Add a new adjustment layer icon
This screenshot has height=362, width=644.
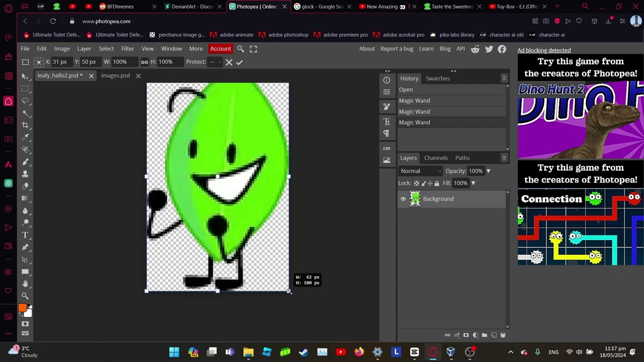pyautogui.click(x=475, y=335)
